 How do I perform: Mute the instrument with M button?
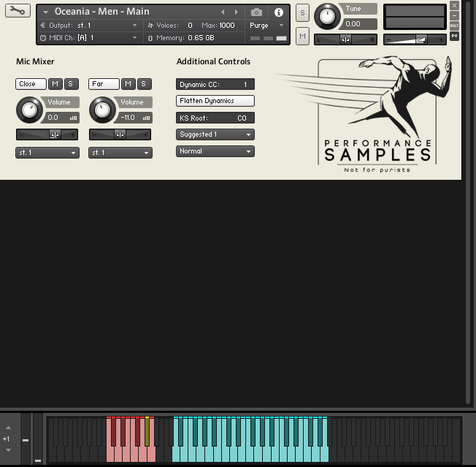click(302, 36)
